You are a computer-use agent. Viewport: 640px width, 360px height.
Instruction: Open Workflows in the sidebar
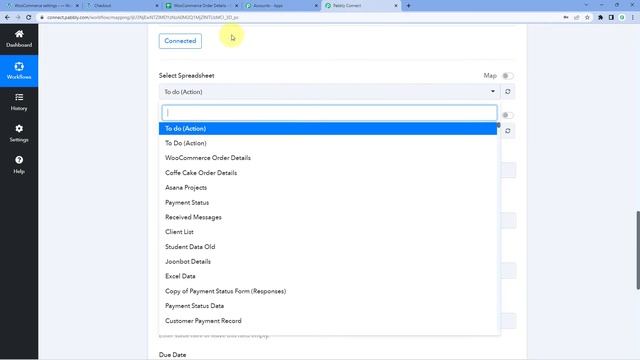[x=19, y=71]
